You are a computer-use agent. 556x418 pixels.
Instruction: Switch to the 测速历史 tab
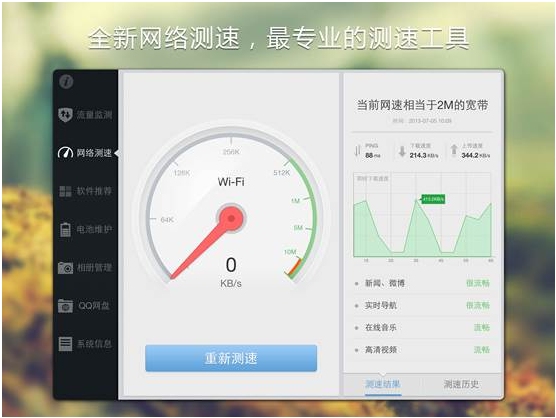point(461,384)
